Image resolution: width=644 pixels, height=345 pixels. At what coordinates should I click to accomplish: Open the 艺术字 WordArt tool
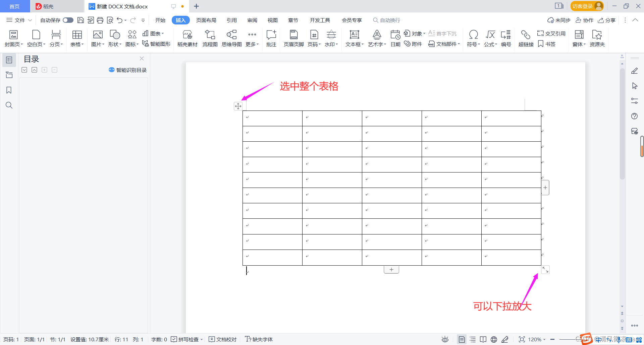point(376,38)
